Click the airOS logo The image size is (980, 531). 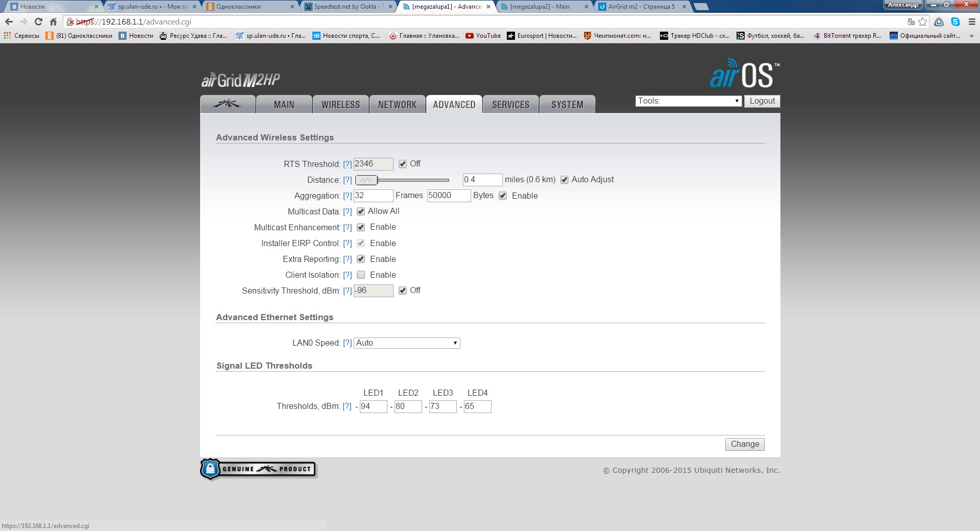click(x=745, y=74)
